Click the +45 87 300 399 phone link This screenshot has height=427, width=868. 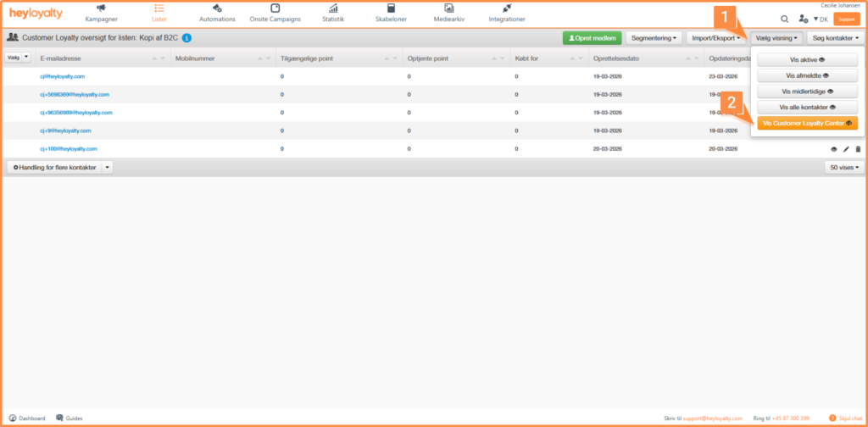pyautogui.click(x=791, y=419)
